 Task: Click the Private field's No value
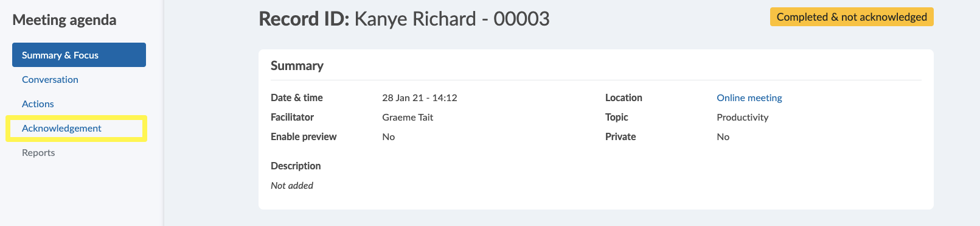coord(723,136)
